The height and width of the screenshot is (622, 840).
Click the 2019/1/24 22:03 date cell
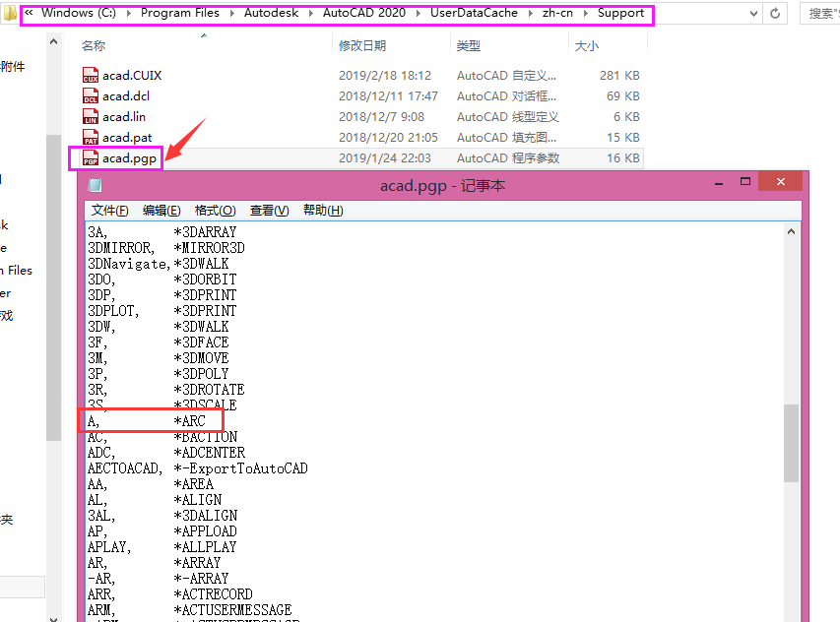[385, 158]
